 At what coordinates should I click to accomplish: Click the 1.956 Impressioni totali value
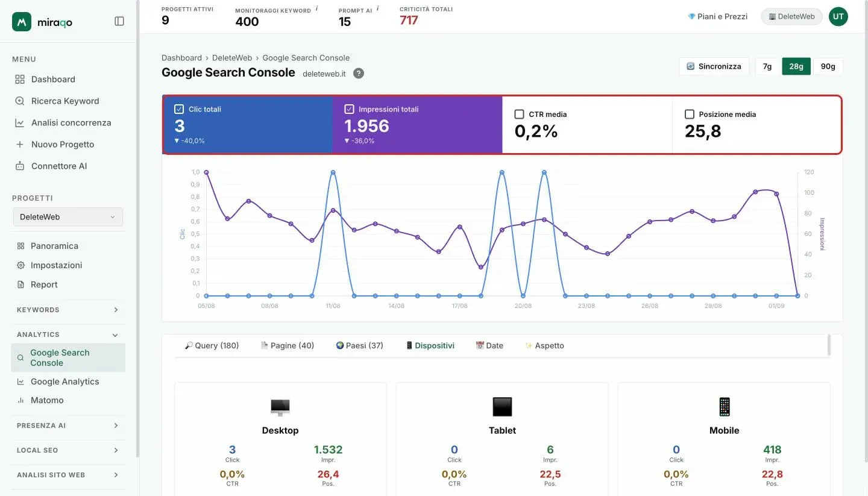366,126
